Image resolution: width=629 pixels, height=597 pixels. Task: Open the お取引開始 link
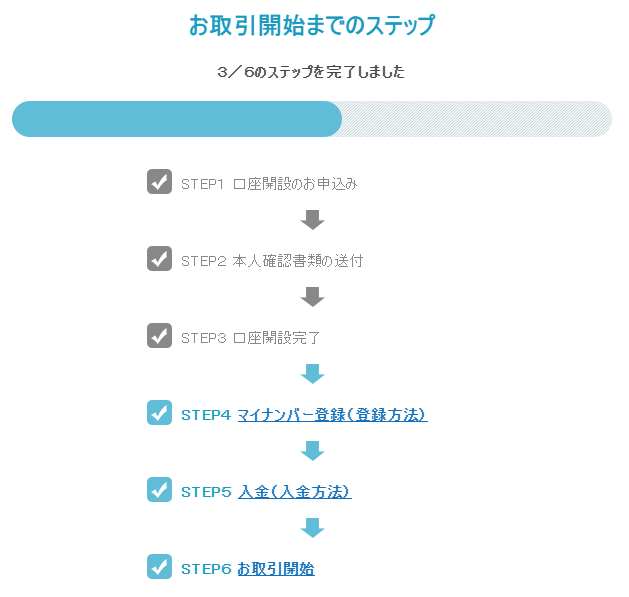[276, 569]
